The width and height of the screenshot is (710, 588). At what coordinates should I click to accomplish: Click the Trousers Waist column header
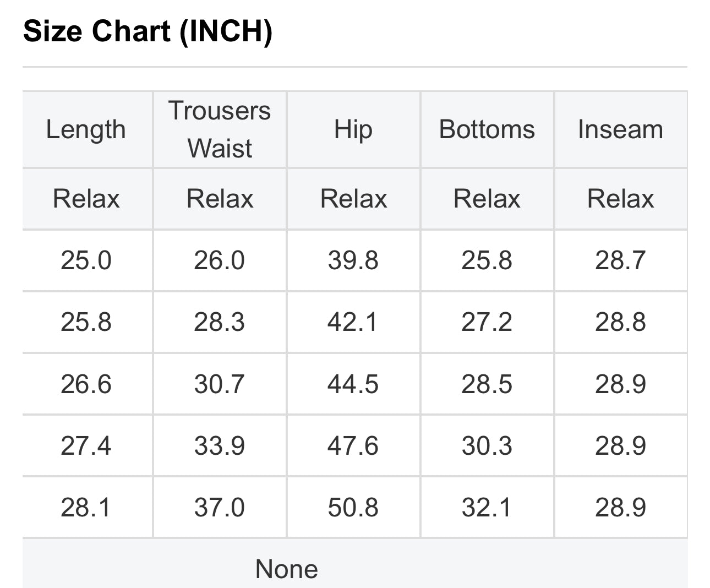[x=220, y=129]
